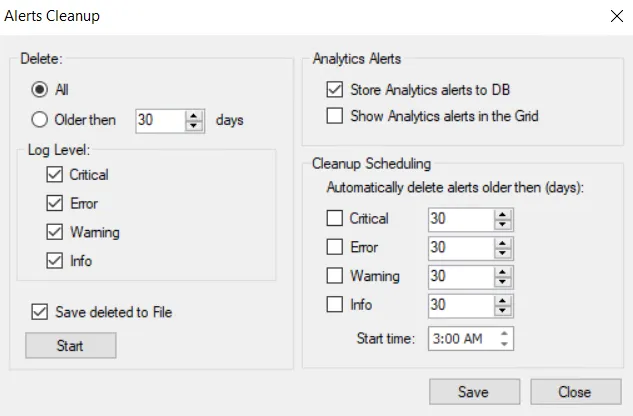This screenshot has height=416, width=633.
Task: Enable scheduled cleanup for Error alerts
Action: pyautogui.click(x=335, y=247)
